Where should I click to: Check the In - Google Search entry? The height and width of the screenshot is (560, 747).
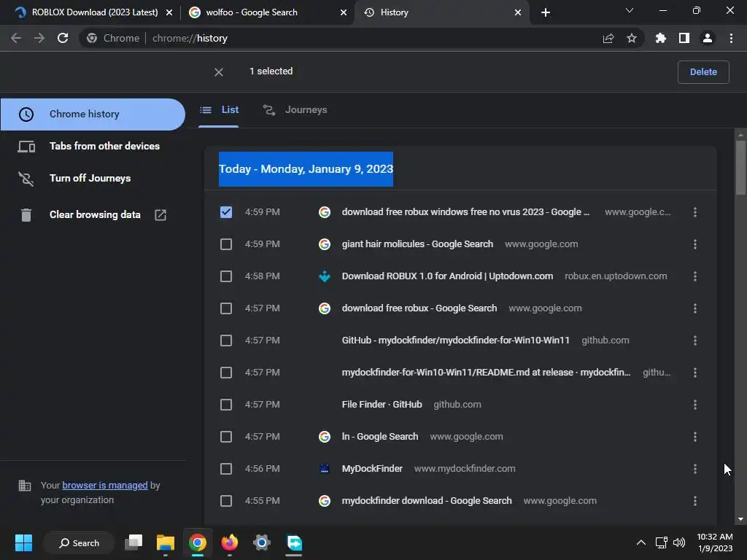point(226,437)
